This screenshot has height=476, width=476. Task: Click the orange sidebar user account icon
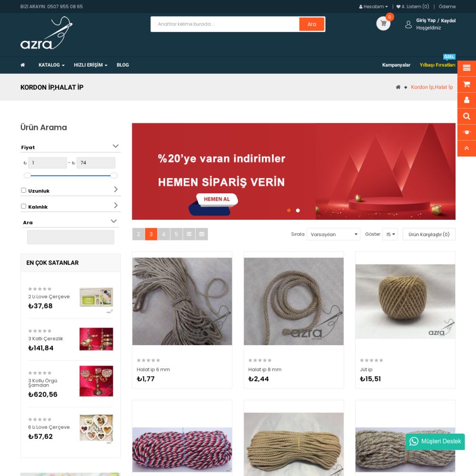point(466,100)
